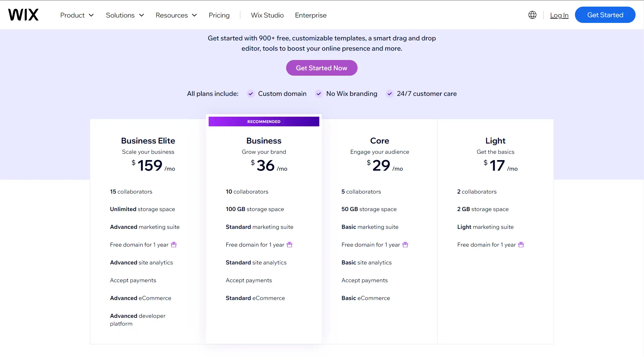Click gift icon in Core plan

coord(405,245)
